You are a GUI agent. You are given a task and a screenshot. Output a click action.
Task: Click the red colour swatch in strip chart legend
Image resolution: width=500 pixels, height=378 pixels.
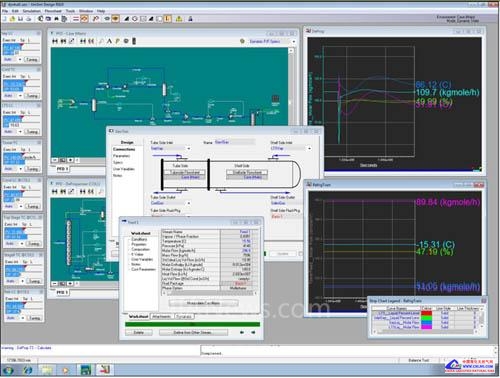click(x=426, y=313)
